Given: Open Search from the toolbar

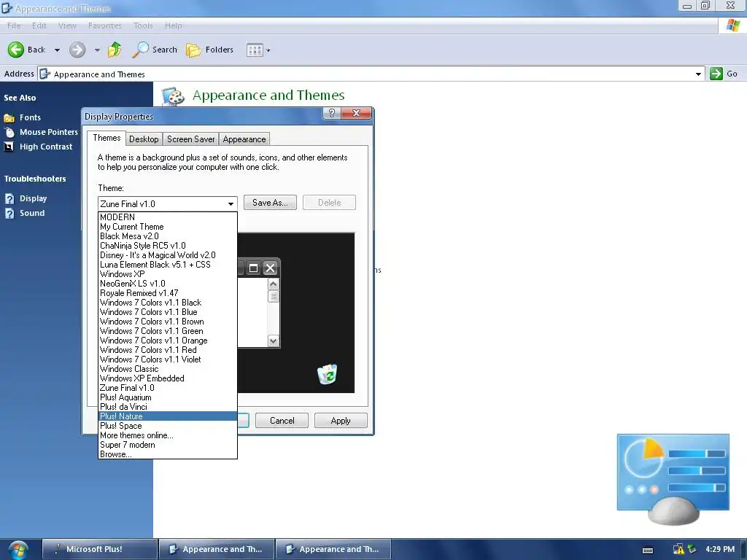Looking at the screenshot, I should 155,50.
